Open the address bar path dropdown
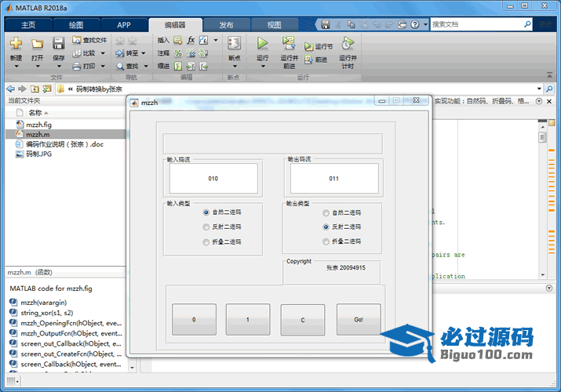Viewport: 561px width, 392px height. point(539,89)
